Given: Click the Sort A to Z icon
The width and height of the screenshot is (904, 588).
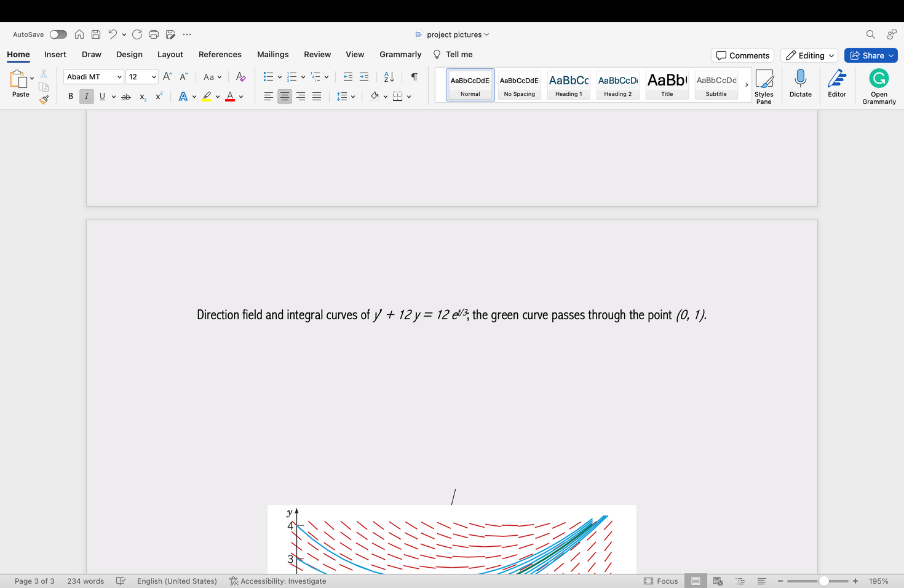Looking at the screenshot, I should pyautogui.click(x=389, y=77).
